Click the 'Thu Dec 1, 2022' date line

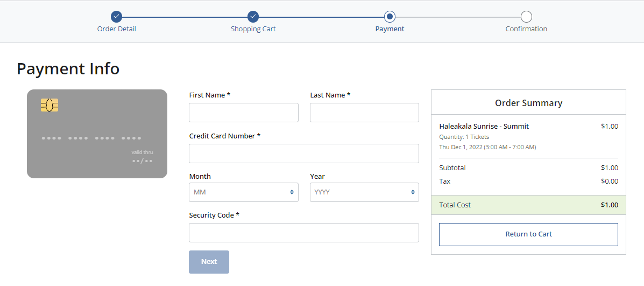click(x=487, y=147)
